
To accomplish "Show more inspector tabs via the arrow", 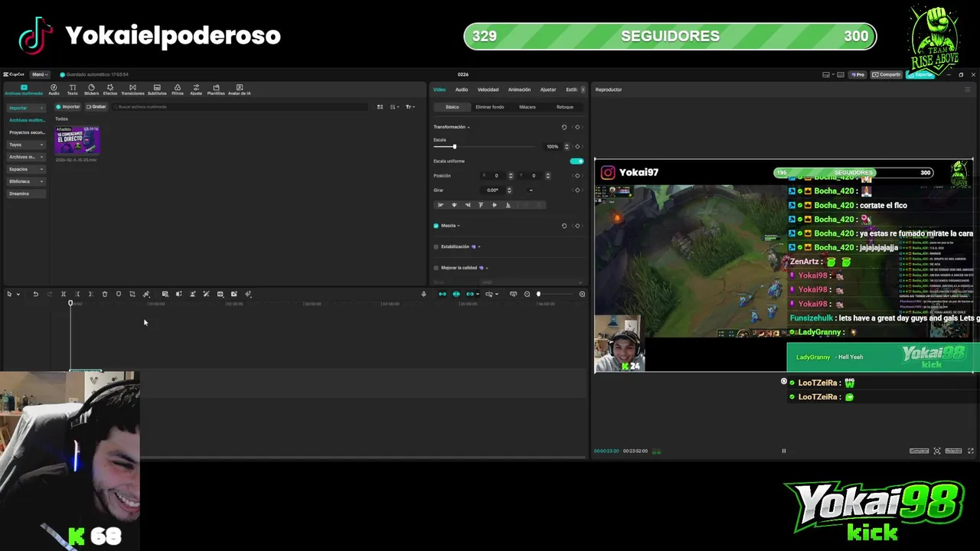I will pyautogui.click(x=583, y=90).
